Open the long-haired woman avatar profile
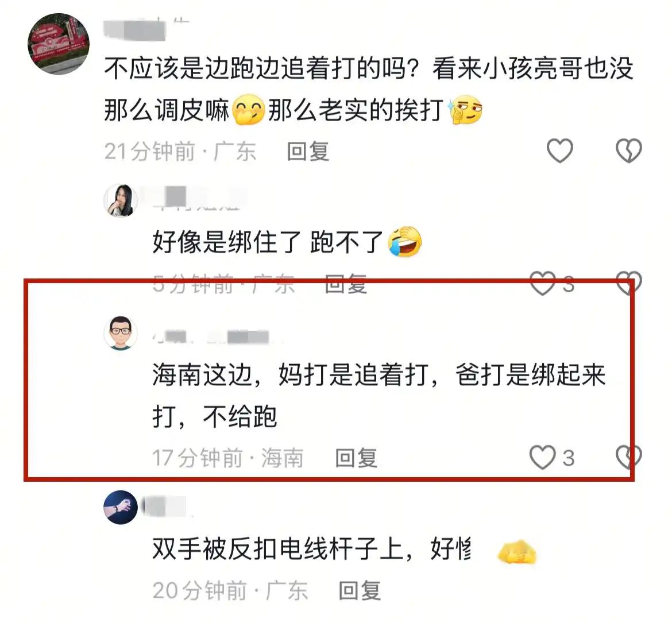Image resolution: width=672 pixels, height=623 pixels. [x=121, y=200]
